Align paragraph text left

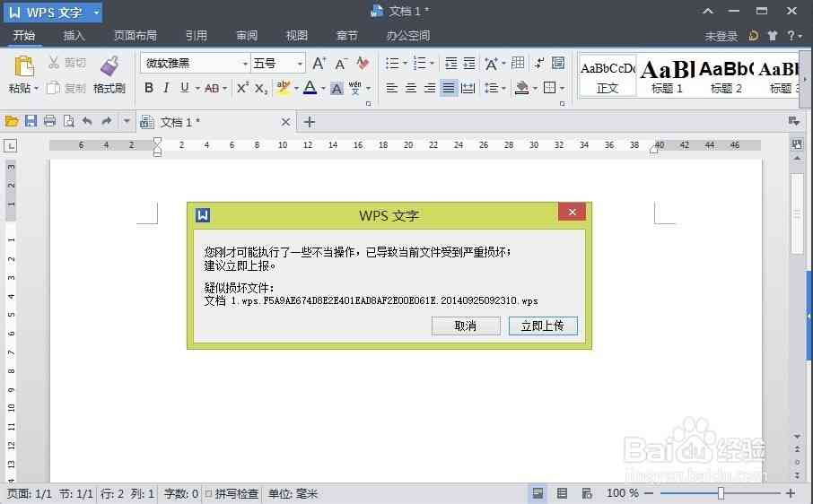[392, 88]
